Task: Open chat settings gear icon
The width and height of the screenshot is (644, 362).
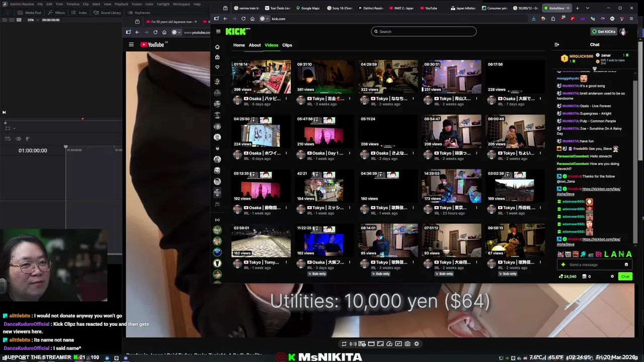Action: coord(612,277)
